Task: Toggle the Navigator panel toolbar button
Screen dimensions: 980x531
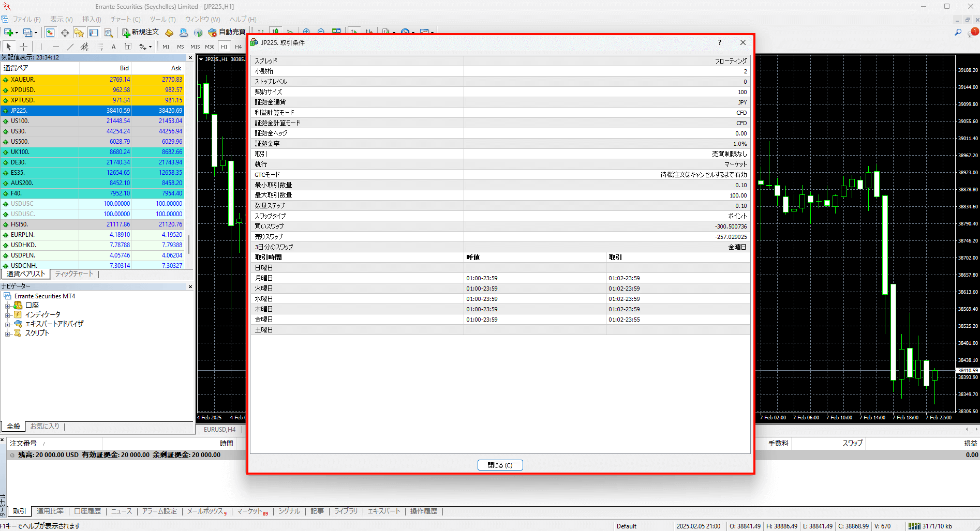Action: point(79,33)
